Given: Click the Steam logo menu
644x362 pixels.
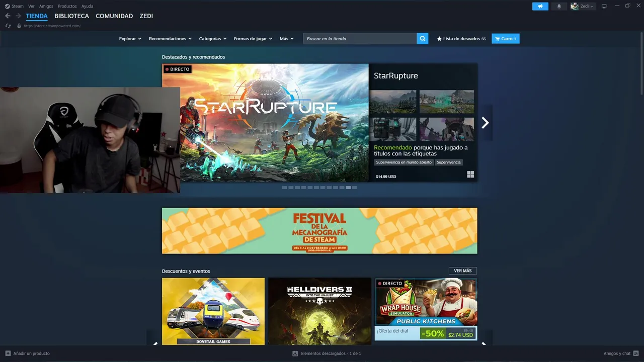Looking at the screenshot, I should click(x=14, y=6).
